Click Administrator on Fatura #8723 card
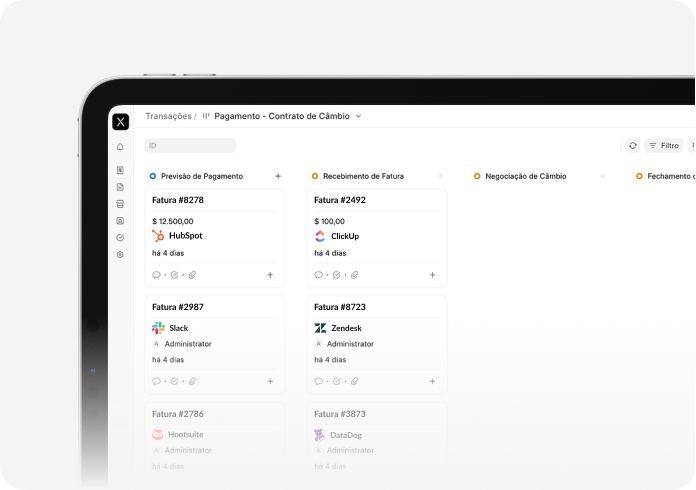This screenshot has height=490, width=696. (x=350, y=344)
